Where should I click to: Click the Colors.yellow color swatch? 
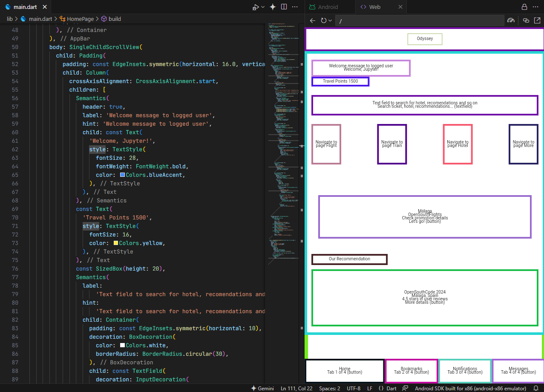pos(115,243)
